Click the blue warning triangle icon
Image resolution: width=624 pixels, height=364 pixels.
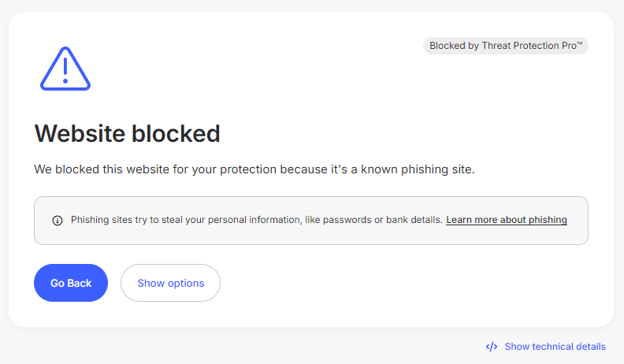click(65, 69)
